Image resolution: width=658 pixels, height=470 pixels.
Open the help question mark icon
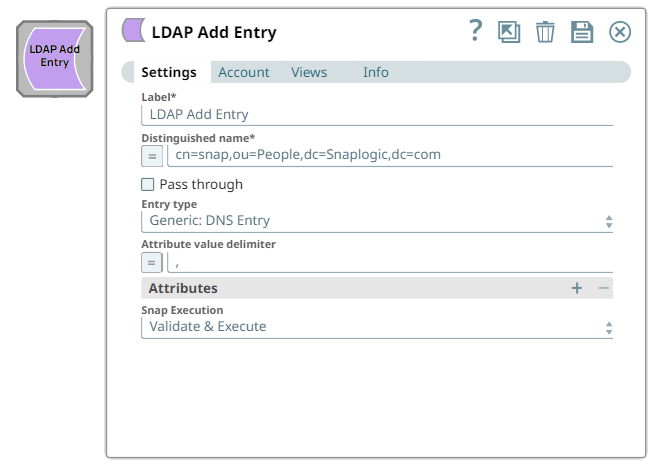pyautogui.click(x=475, y=31)
